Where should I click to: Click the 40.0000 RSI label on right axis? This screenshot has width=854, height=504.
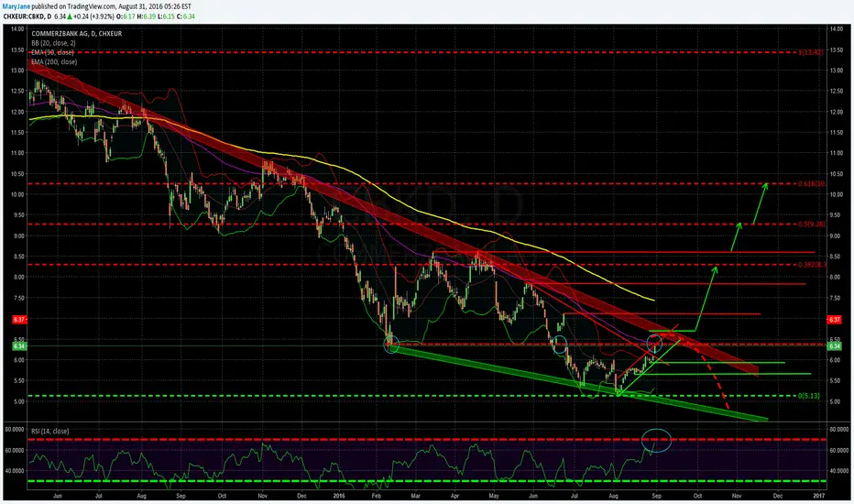(x=839, y=471)
